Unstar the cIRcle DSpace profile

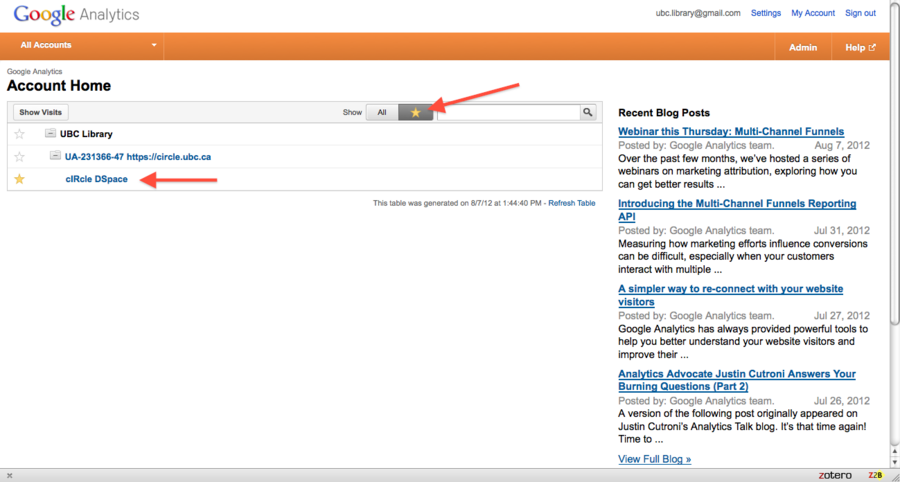[19, 179]
